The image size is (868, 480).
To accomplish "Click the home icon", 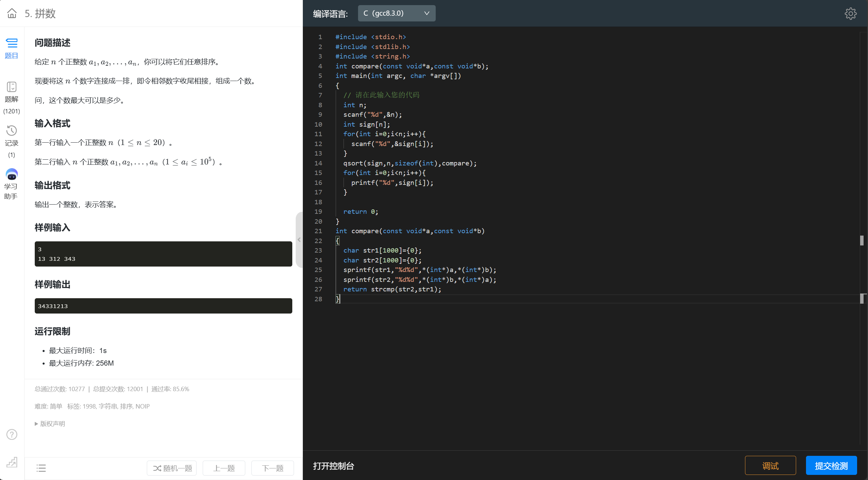I will tap(12, 13).
